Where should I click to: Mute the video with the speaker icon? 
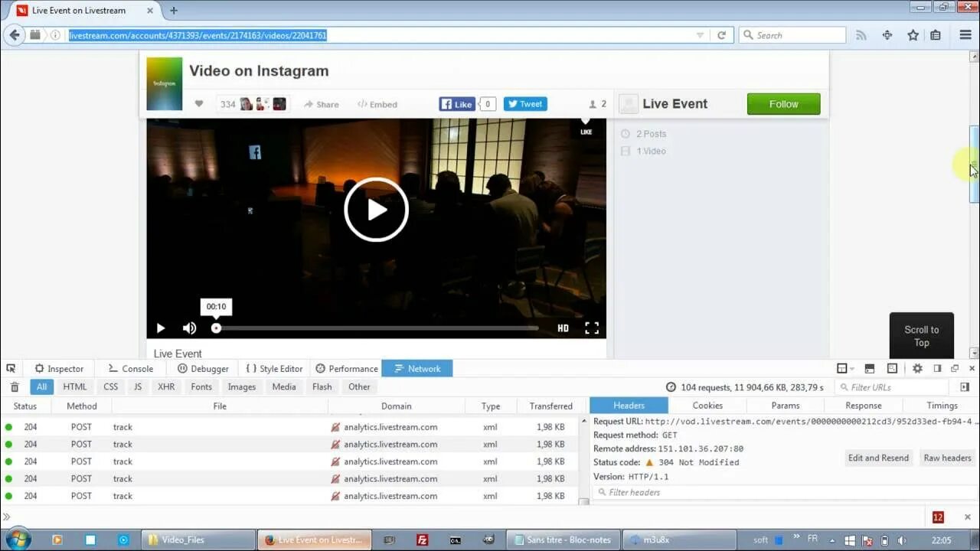[189, 328]
